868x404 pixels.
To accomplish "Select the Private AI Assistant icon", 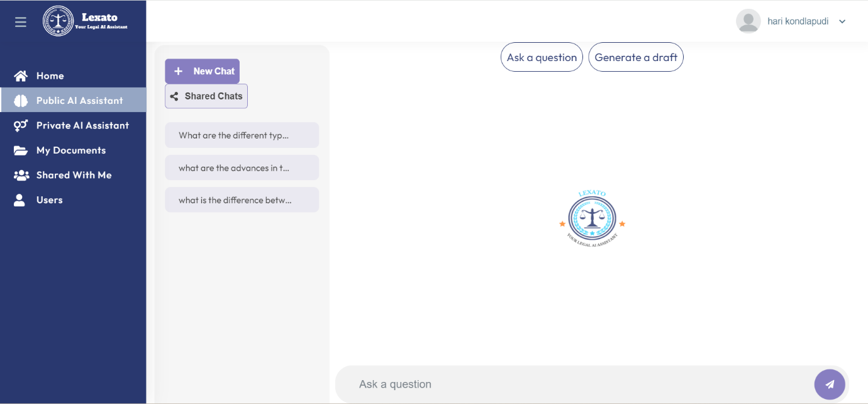I will click(x=19, y=125).
